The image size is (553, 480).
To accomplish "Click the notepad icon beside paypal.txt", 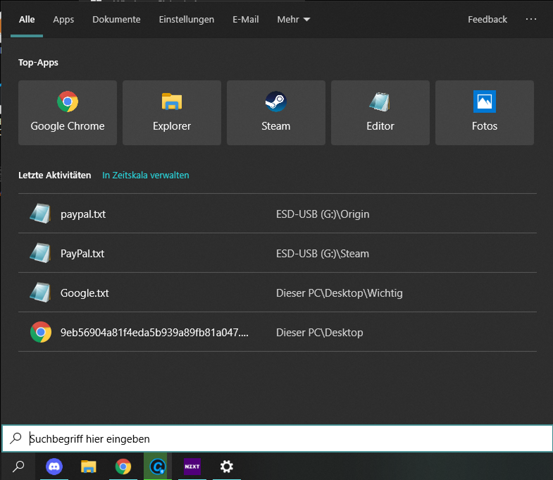I will click(x=40, y=214).
